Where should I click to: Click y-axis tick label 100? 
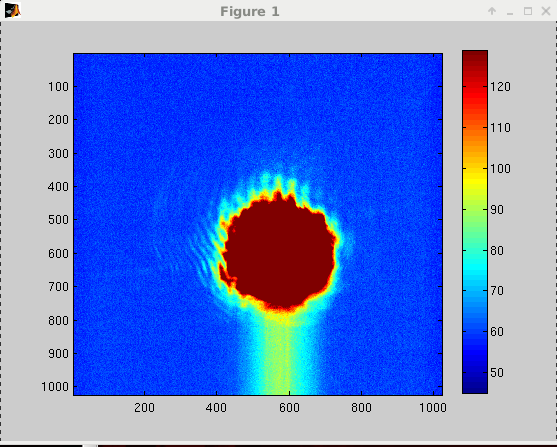tap(58, 87)
